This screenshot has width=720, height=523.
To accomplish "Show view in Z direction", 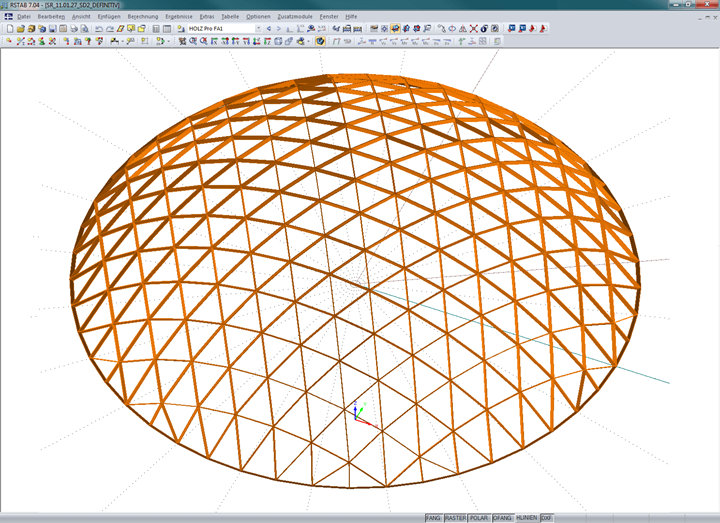I will pos(267,41).
